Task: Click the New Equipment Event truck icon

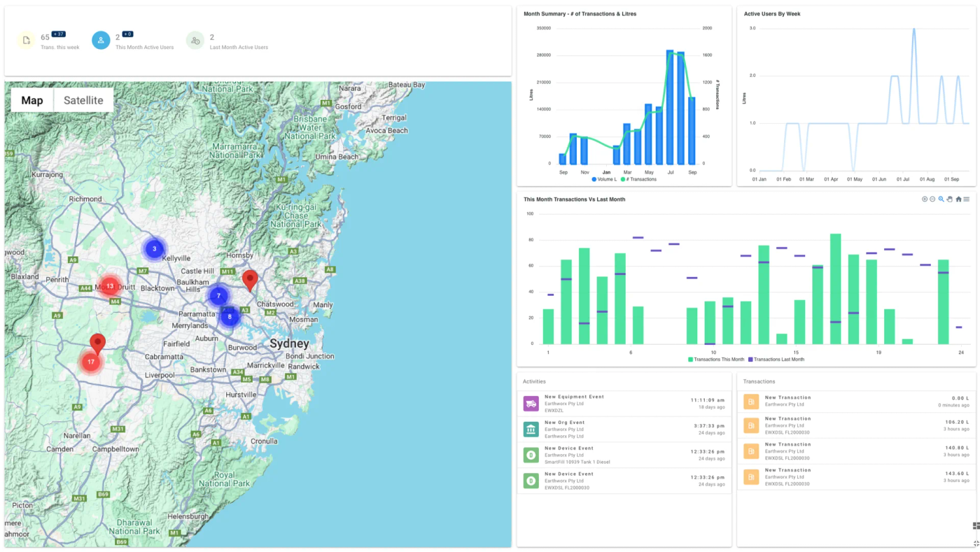Action: (531, 404)
